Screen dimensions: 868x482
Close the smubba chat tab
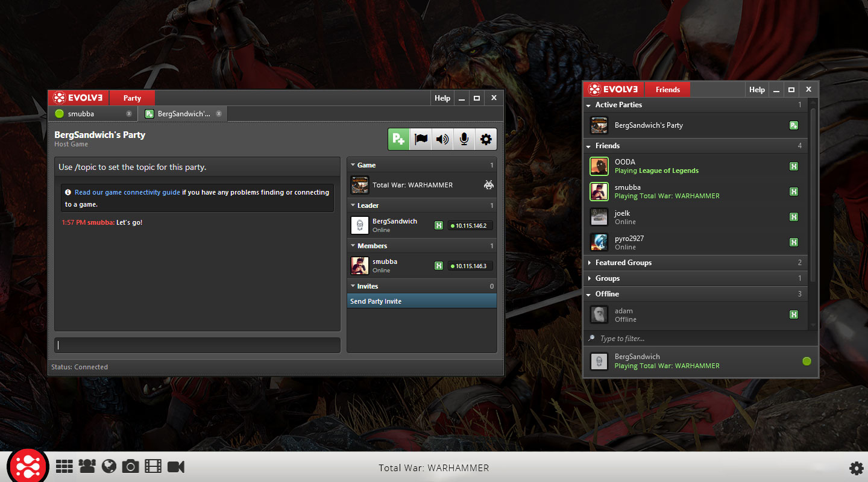pyautogui.click(x=129, y=113)
